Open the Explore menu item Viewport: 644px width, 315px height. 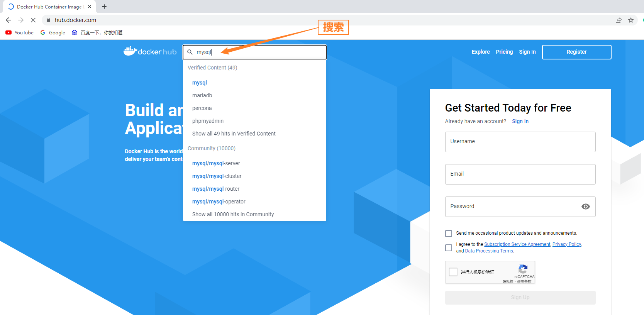click(480, 52)
